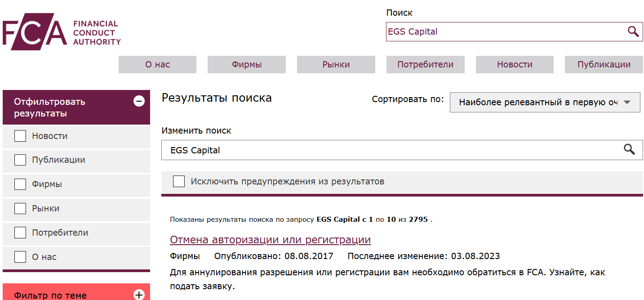Viewport: 644px width, 300px height.
Task: Expand Фильтр по теме via the plus icon
Action: pyautogui.click(x=139, y=295)
